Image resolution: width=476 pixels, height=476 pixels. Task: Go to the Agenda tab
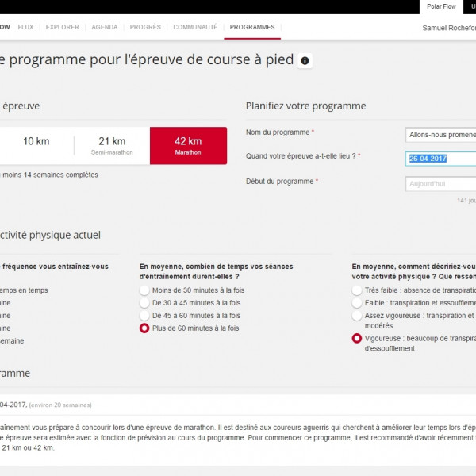(x=104, y=27)
